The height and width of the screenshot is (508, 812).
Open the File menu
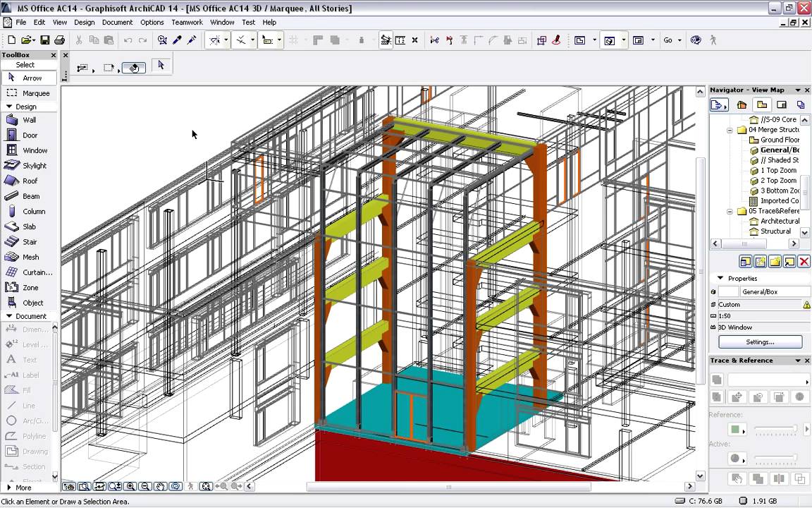pyautogui.click(x=20, y=23)
